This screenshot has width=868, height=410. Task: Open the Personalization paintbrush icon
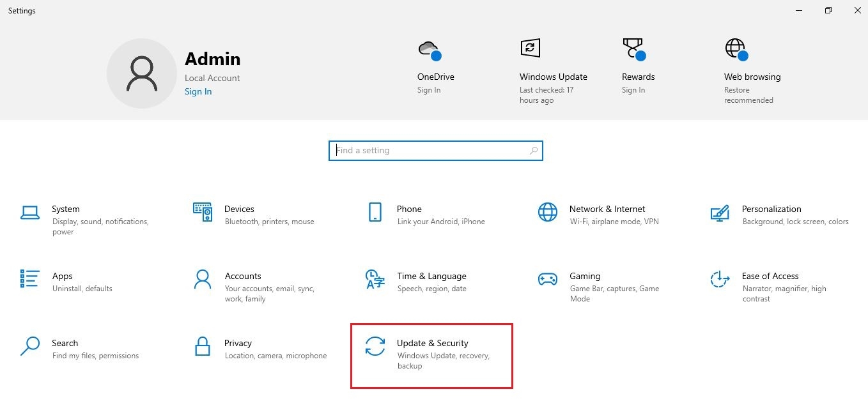tap(720, 213)
